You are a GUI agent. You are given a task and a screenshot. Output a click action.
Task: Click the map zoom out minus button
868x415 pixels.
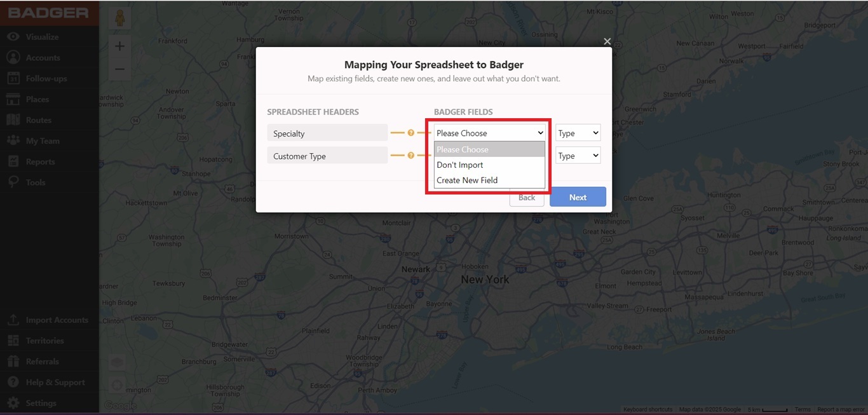coord(119,69)
